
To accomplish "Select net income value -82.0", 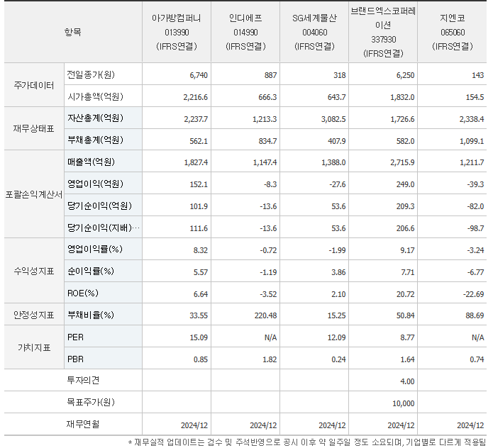I will tap(475, 206).
